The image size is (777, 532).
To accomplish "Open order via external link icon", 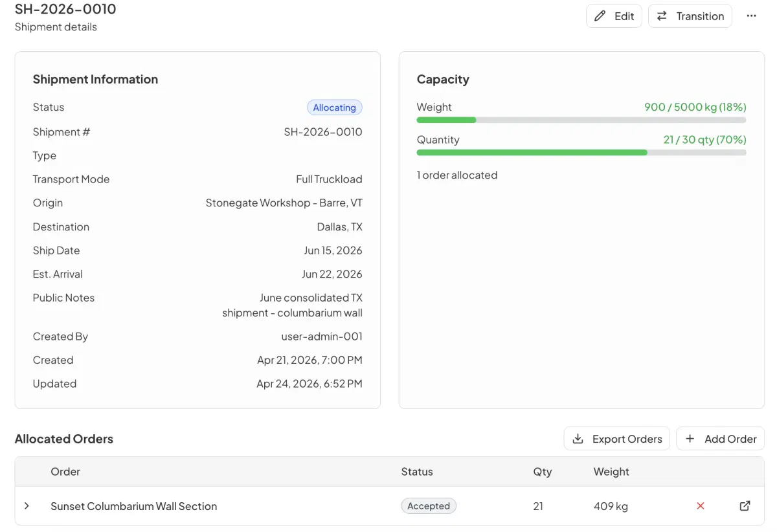I will point(745,506).
